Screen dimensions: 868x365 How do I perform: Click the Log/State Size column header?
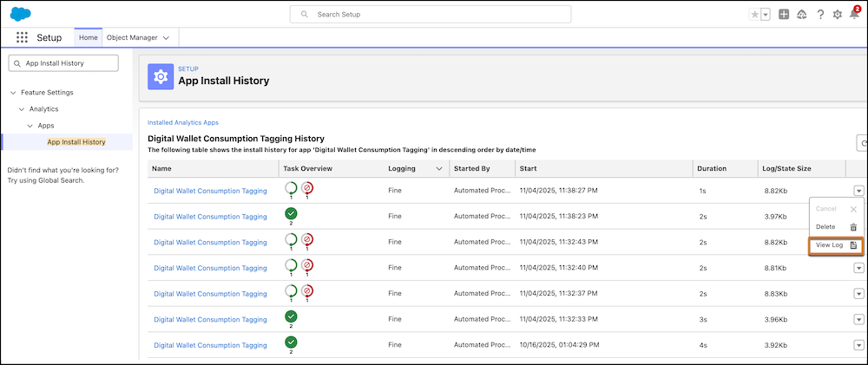(x=801, y=168)
